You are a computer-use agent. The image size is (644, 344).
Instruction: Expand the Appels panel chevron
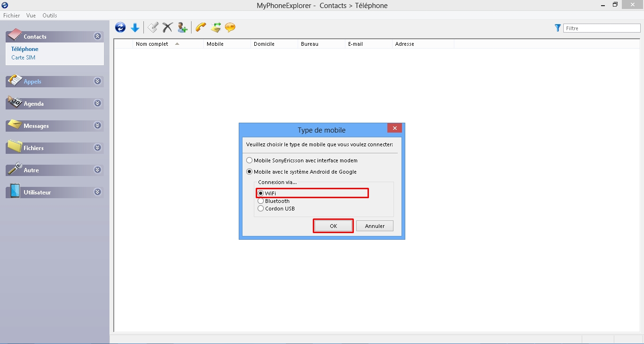[98, 81]
